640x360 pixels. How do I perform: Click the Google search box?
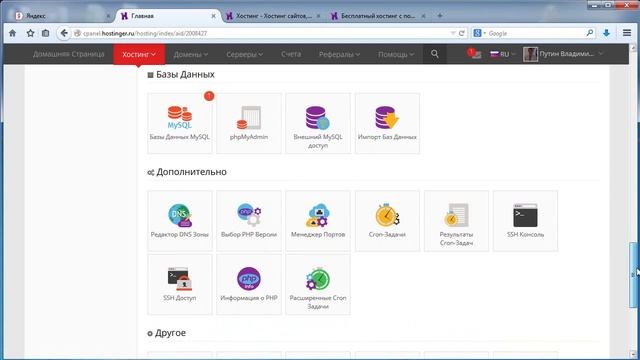(533, 33)
